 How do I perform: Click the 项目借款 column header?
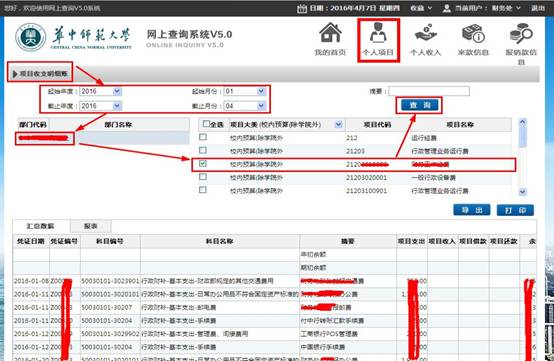[x=473, y=241]
